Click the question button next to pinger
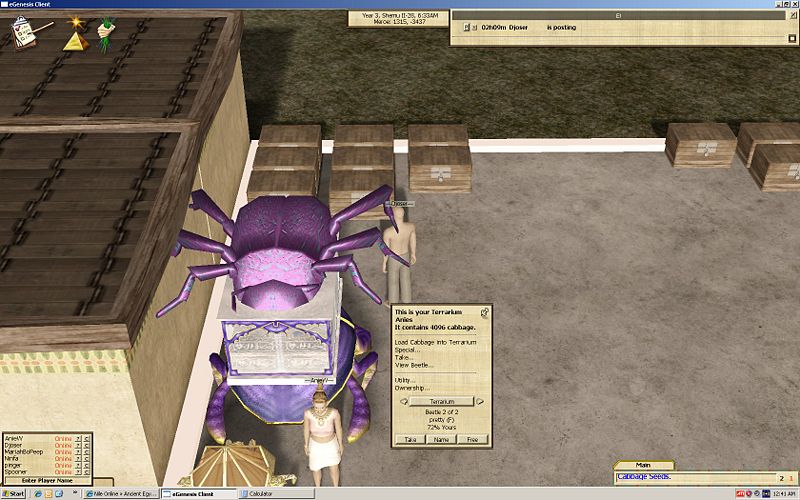Image resolution: width=800 pixels, height=500 pixels. coord(78,465)
